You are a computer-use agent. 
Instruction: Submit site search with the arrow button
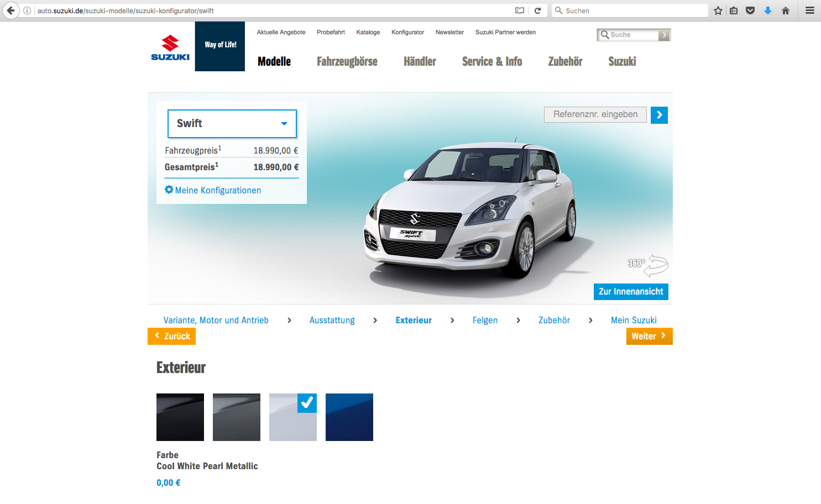pos(665,35)
